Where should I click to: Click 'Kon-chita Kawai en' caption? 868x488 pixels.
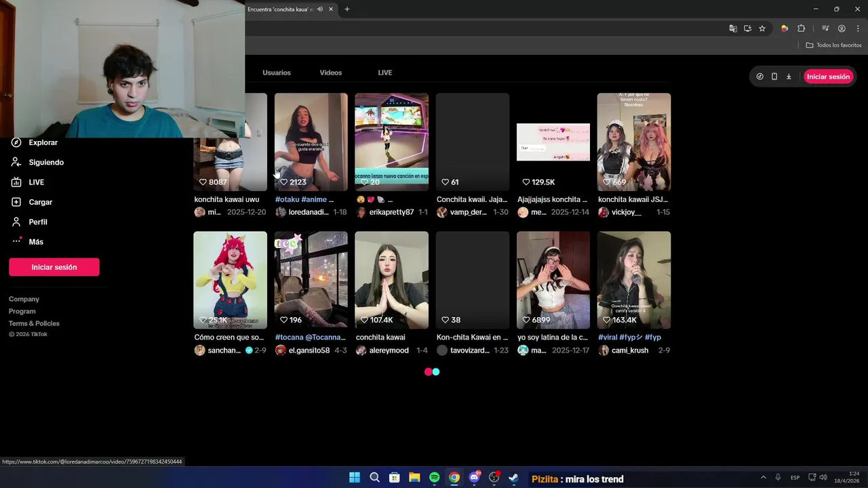coord(472,338)
